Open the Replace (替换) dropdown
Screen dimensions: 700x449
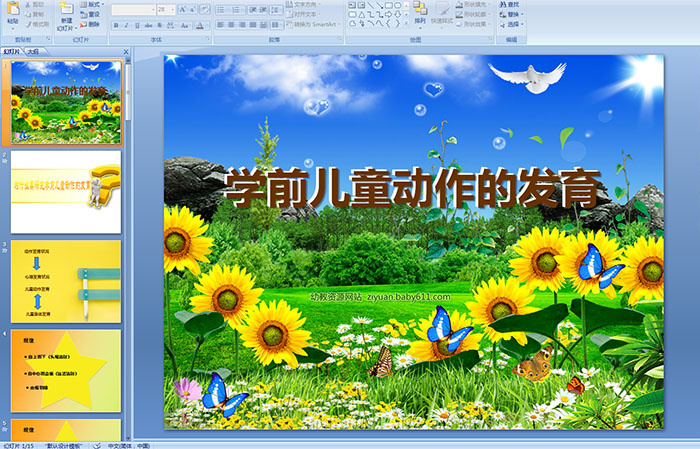click(x=512, y=14)
